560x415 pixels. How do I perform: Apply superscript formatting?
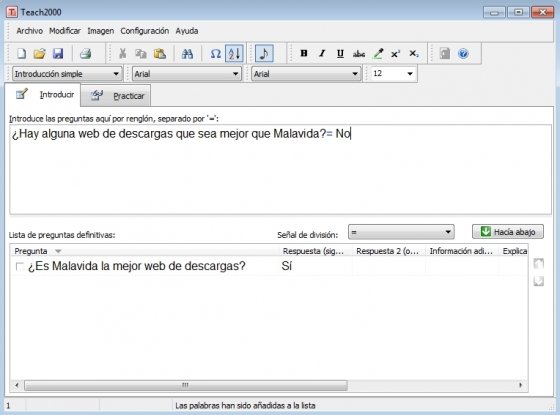(x=395, y=54)
